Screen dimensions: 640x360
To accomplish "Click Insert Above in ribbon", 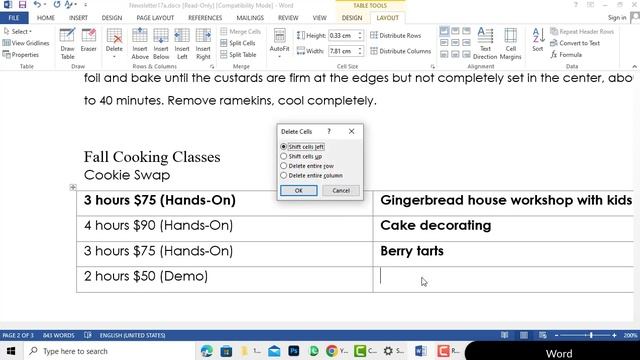I will pos(140,44).
